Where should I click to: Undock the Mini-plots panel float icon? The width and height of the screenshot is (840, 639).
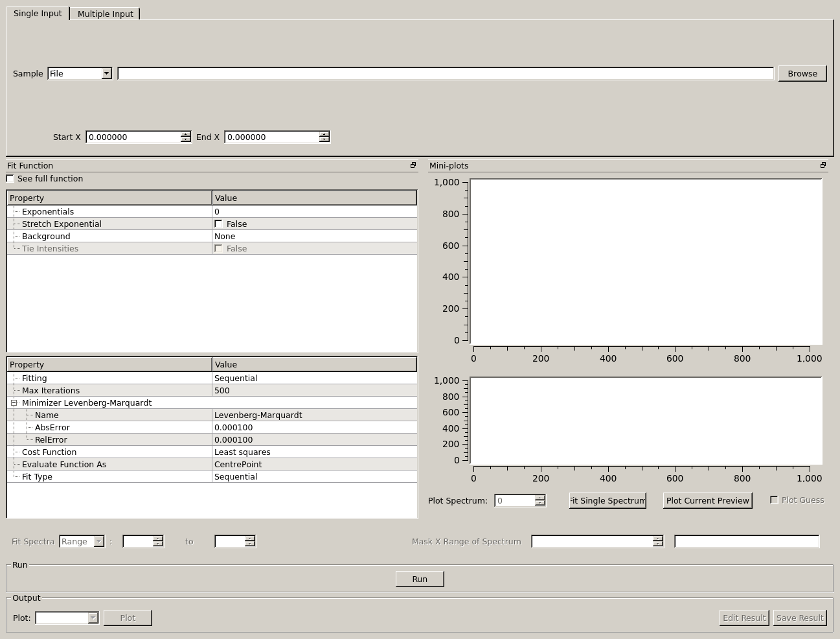pos(823,165)
